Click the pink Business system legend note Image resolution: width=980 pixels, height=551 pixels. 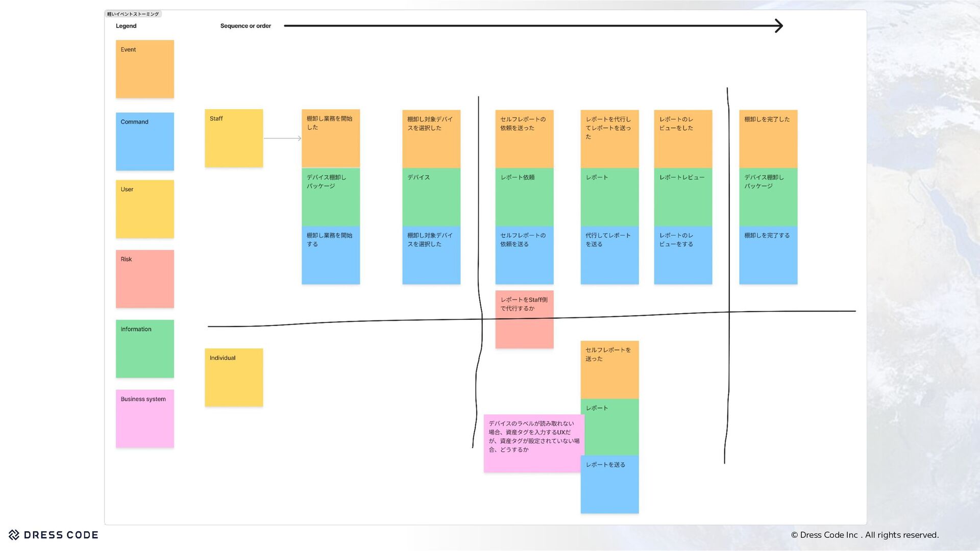(144, 418)
